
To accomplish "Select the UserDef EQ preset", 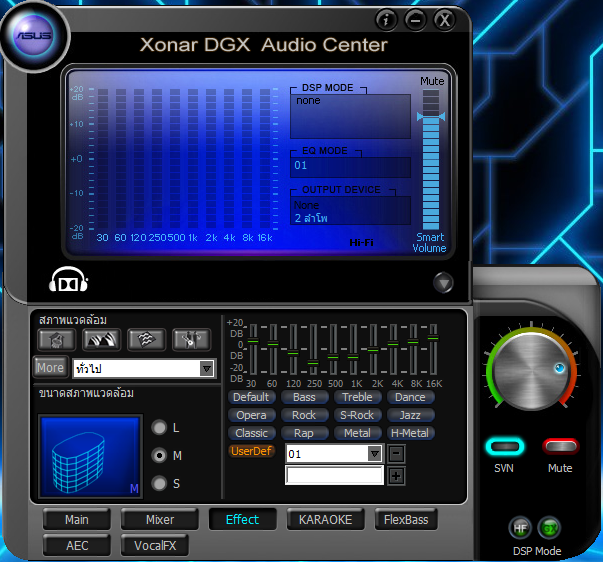I will [x=251, y=451].
